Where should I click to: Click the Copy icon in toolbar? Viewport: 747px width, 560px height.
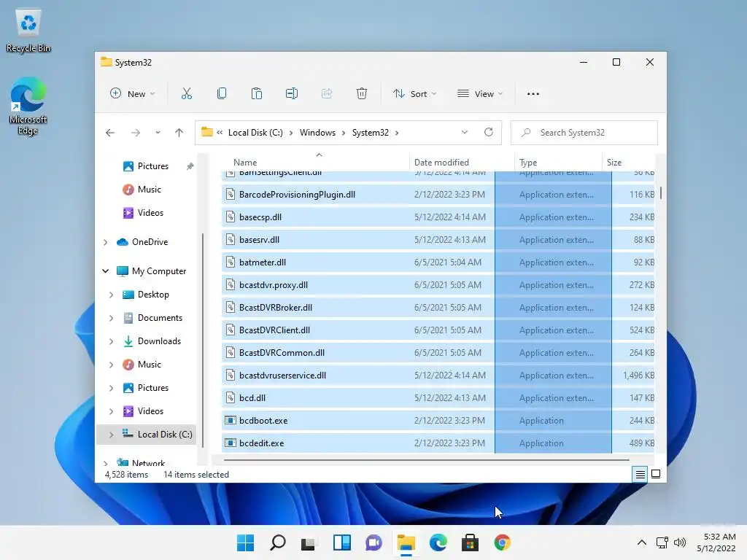tap(222, 94)
